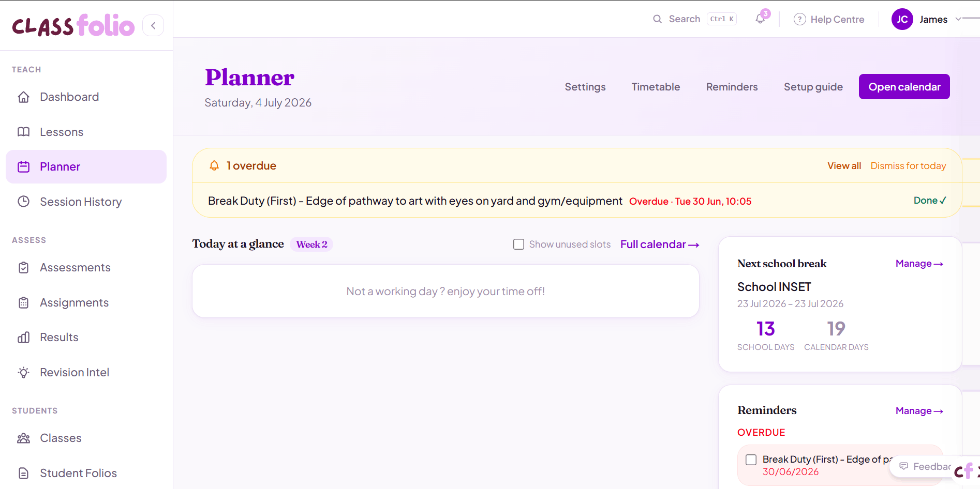The width and height of the screenshot is (980, 489).
Task: Open the Assignments icon
Action: pyautogui.click(x=23, y=302)
